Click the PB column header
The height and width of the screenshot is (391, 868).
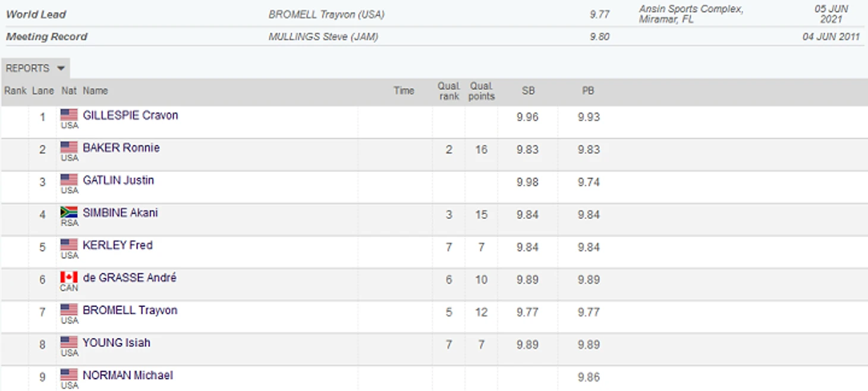588,91
